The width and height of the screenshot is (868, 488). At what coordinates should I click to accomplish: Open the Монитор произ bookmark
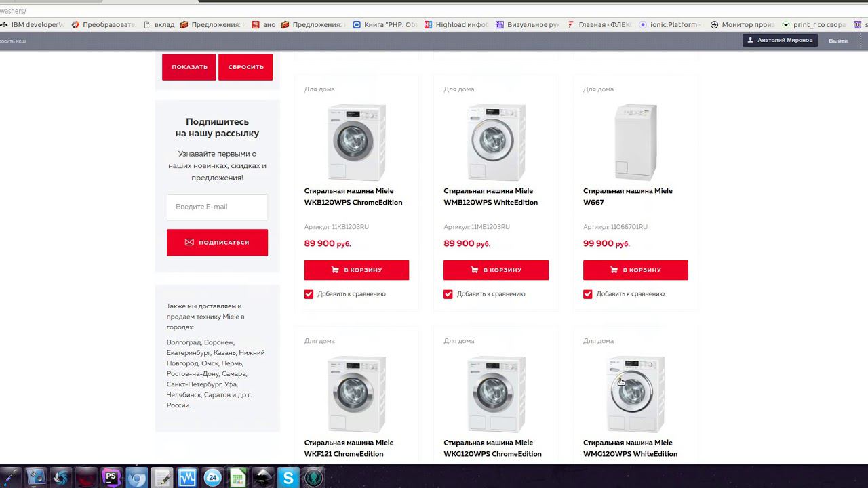pyautogui.click(x=742, y=24)
